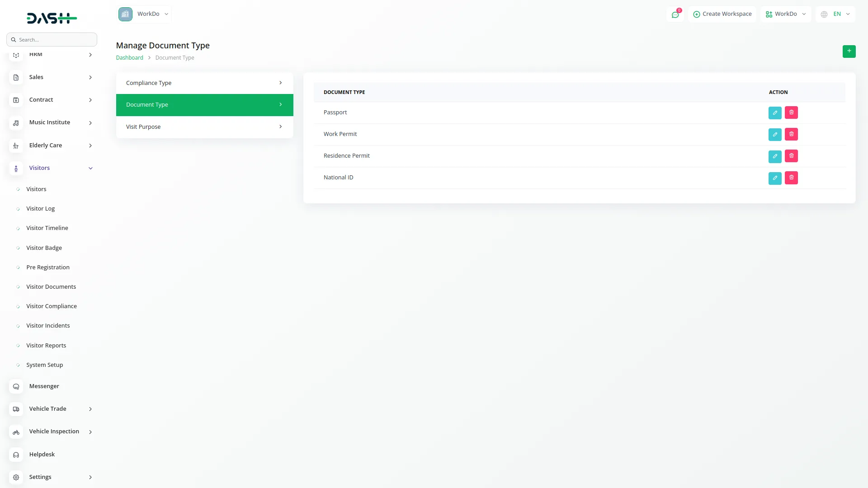Image resolution: width=868 pixels, height=488 pixels.
Task: Click edit icon for Passport row
Action: (775, 113)
